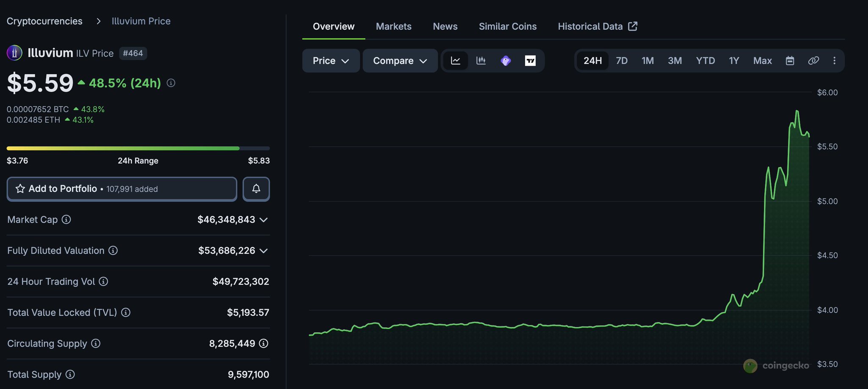Viewport: 868px width, 389px height.
Task: Set price alert with bell icon
Action: pos(256,189)
